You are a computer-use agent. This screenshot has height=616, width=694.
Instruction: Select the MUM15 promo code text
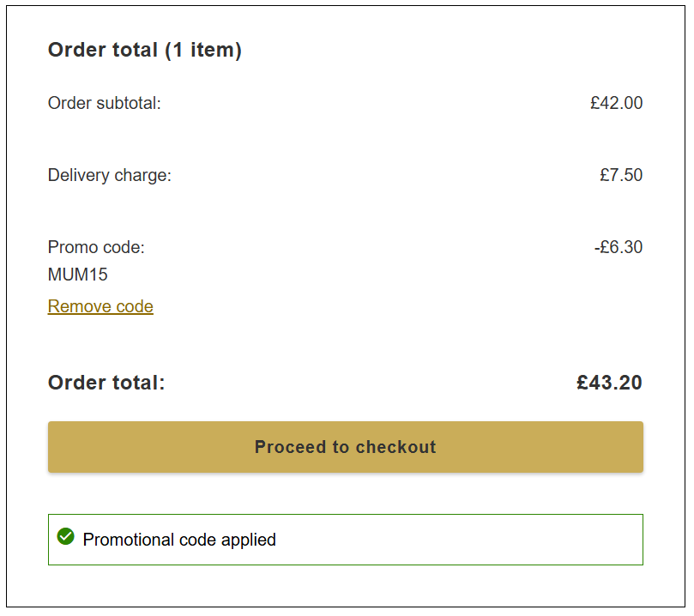pyautogui.click(x=73, y=275)
